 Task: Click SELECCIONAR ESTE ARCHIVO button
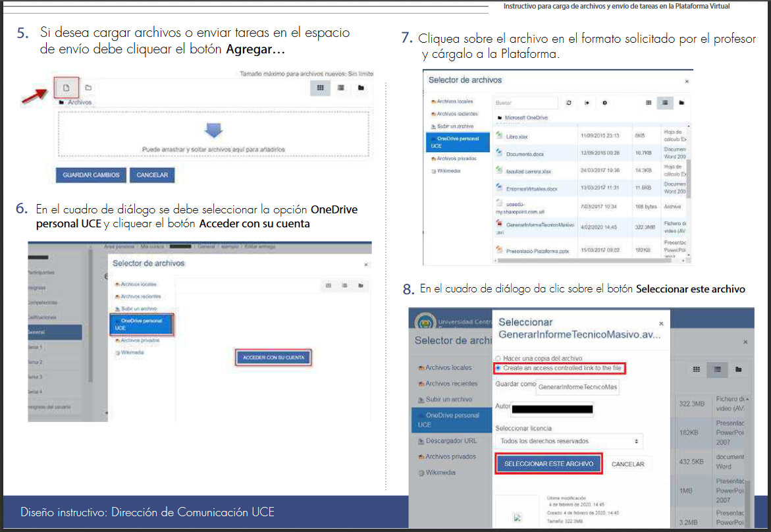point(548,464)
